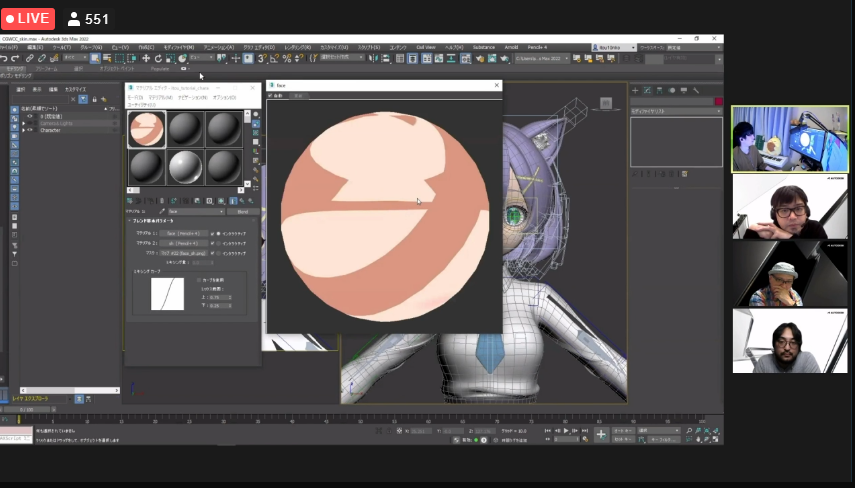Image resolution: width=855 pixels, height=488 pixels.
Task: Select Material 1 interactive radio button
Action: click(x=219, y=233)
